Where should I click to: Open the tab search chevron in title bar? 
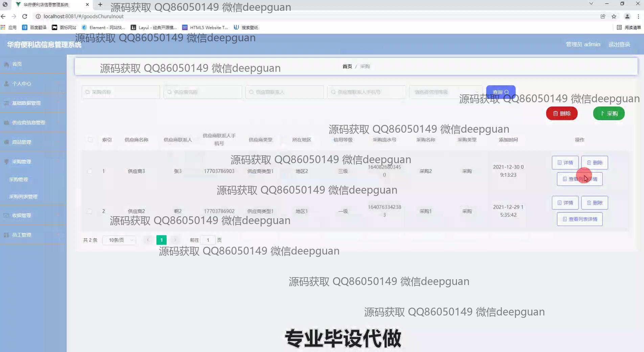(x=591, y=4)
